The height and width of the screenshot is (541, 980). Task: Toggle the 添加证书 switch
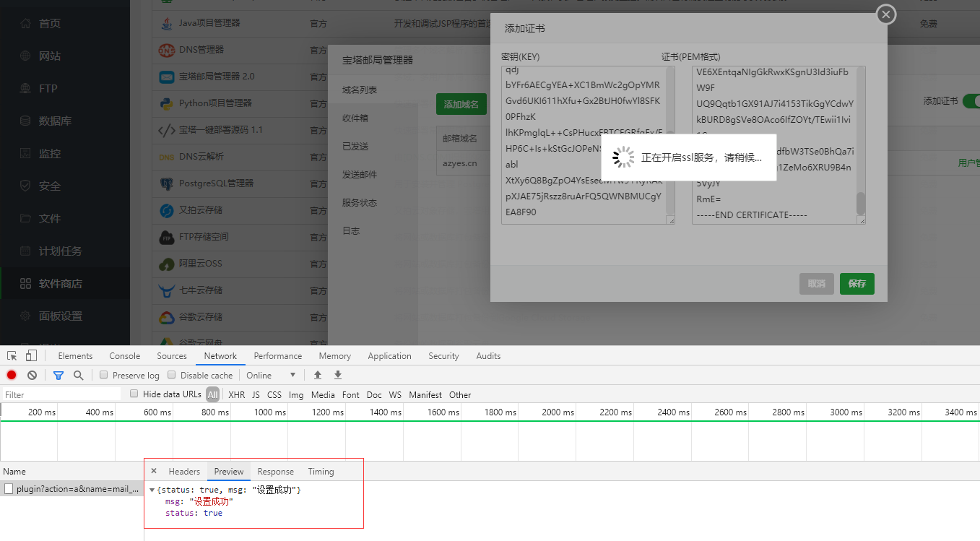click(x=971, y=101)
